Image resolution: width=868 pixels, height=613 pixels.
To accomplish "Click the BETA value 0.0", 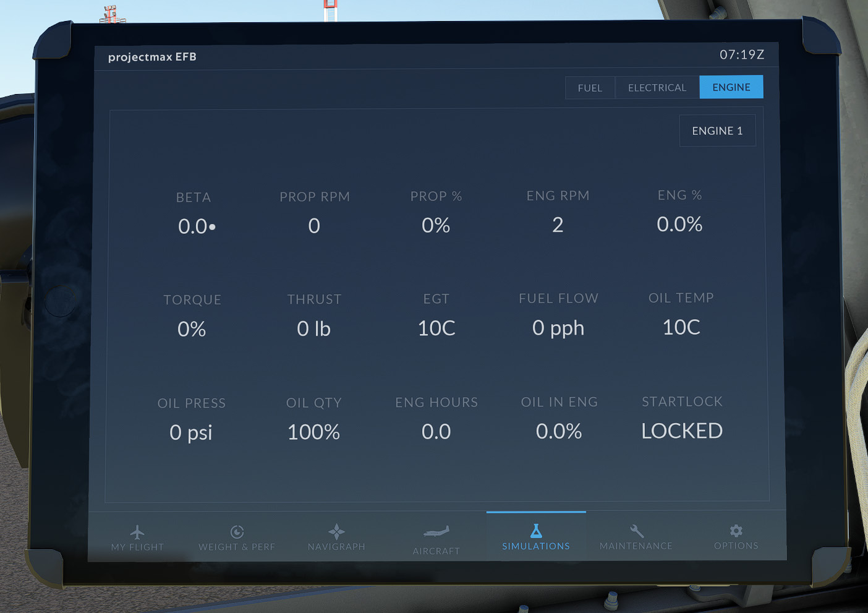I will [197, 226].
